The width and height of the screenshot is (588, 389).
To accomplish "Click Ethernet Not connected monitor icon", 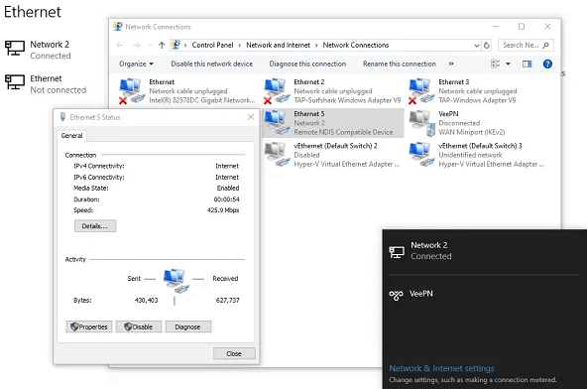I will (15, 82).
